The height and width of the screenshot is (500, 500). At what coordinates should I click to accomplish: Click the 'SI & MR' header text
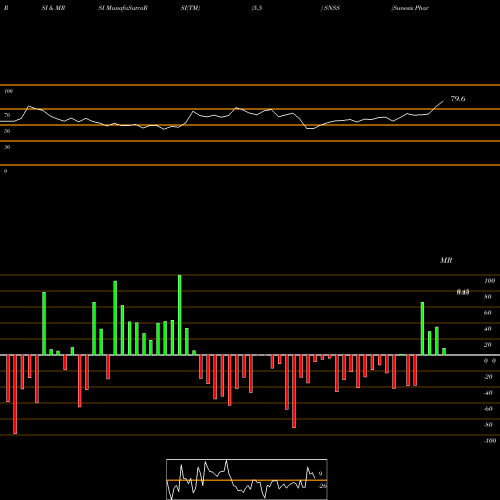tap(53, 8)
